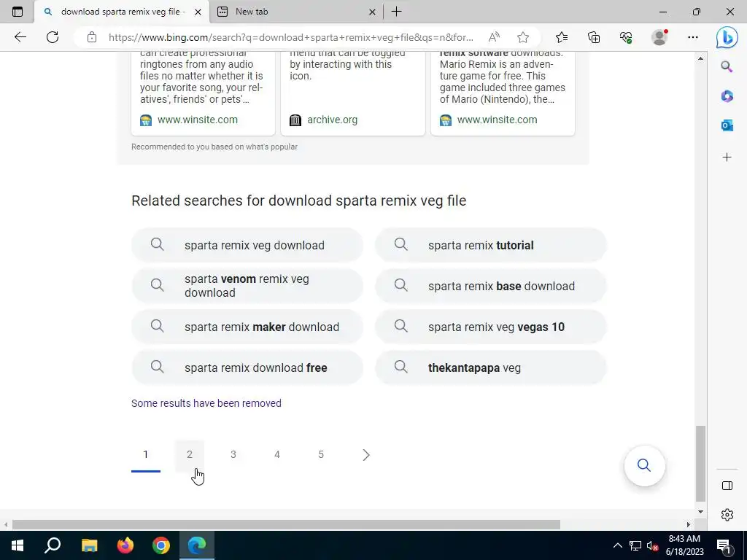Open Windows notification center

coord(724,545)
